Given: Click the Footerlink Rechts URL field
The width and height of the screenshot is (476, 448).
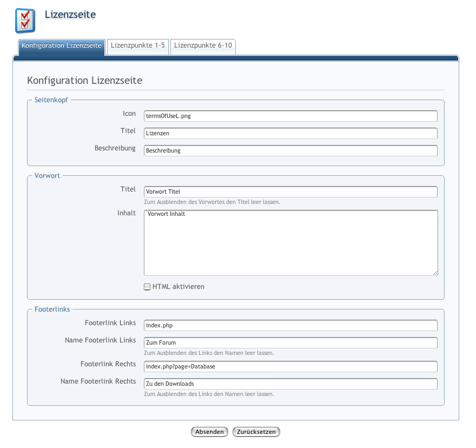Looking at the screenshot, I should [x=290, y=366].
